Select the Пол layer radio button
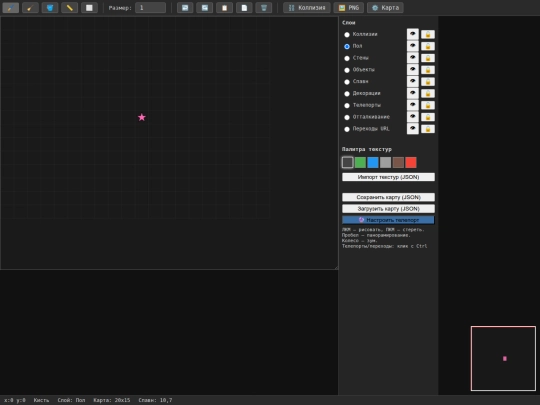Viewport: 540px width, 405px height. pos(347,46)
